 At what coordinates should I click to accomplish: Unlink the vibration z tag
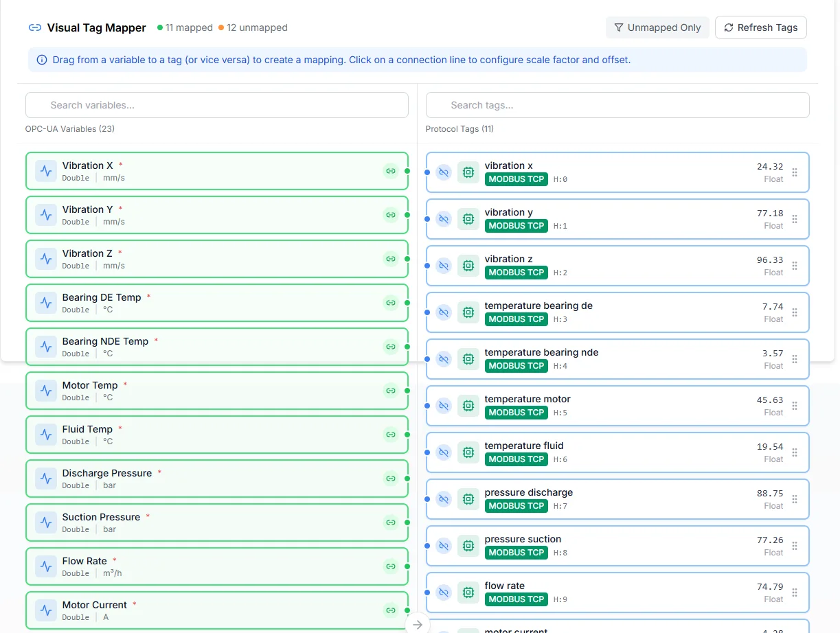(x=444, y=266)
